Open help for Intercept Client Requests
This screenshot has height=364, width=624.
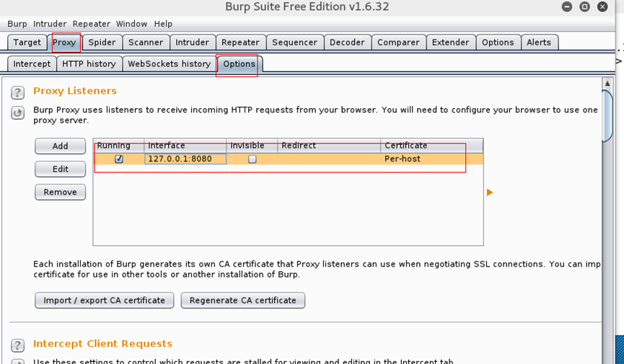coord(17,345)
